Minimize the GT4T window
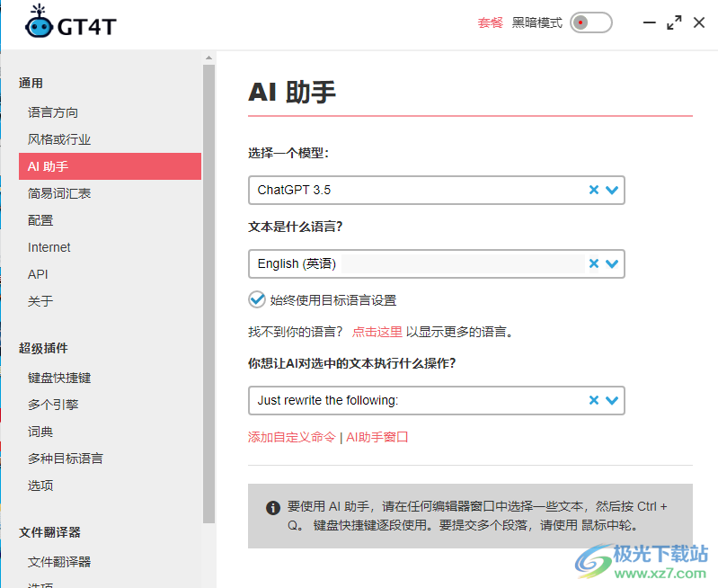Image resolution: width=718 pixels, height=588 pixels. pyautogui.click(x=650, y=22)
